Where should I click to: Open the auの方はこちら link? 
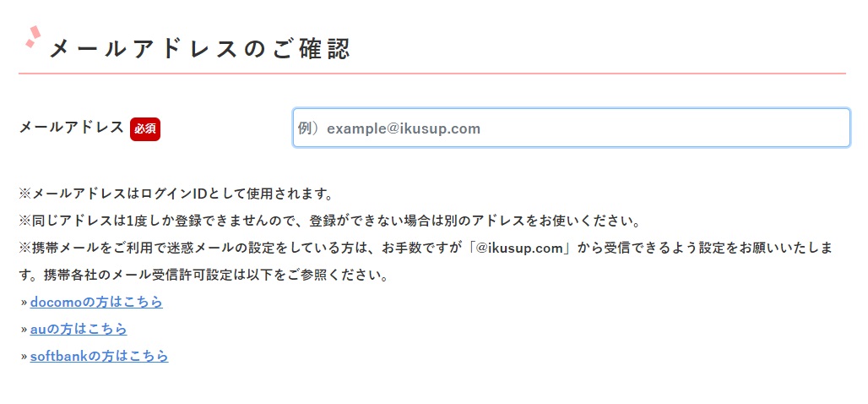coord(79,329)
